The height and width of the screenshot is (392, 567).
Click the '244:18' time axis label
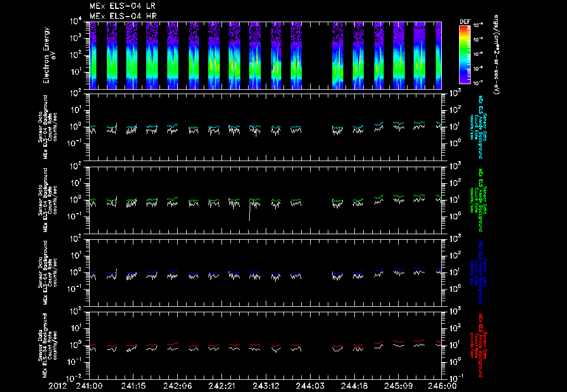(x=354, y=386)
